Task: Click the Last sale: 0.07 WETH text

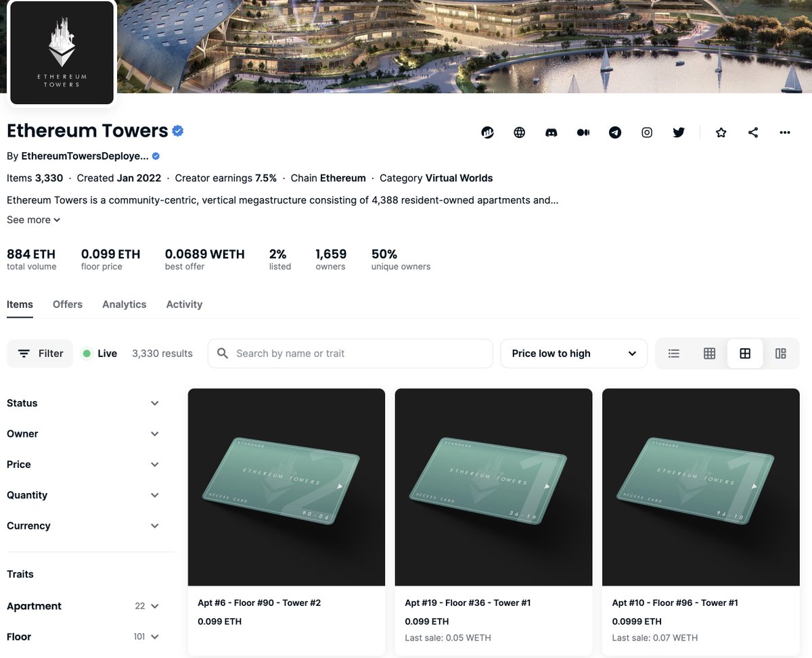Action: tap(655, 638)
